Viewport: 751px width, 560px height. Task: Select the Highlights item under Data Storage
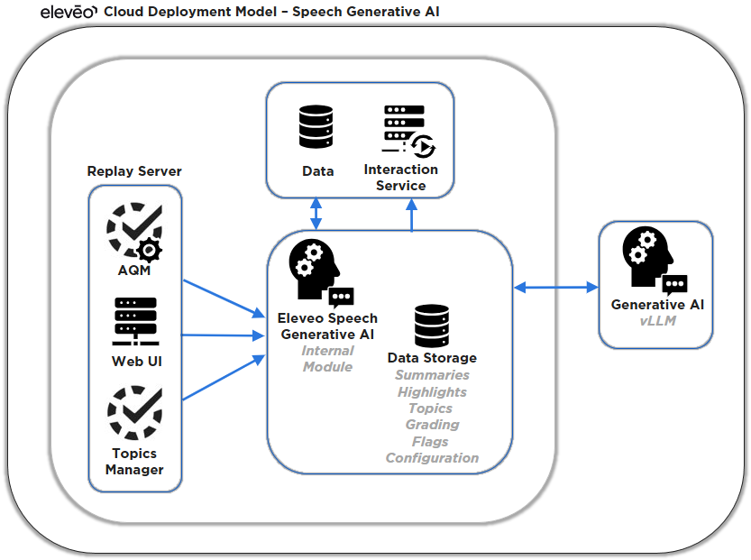click(x=432, y=392)
